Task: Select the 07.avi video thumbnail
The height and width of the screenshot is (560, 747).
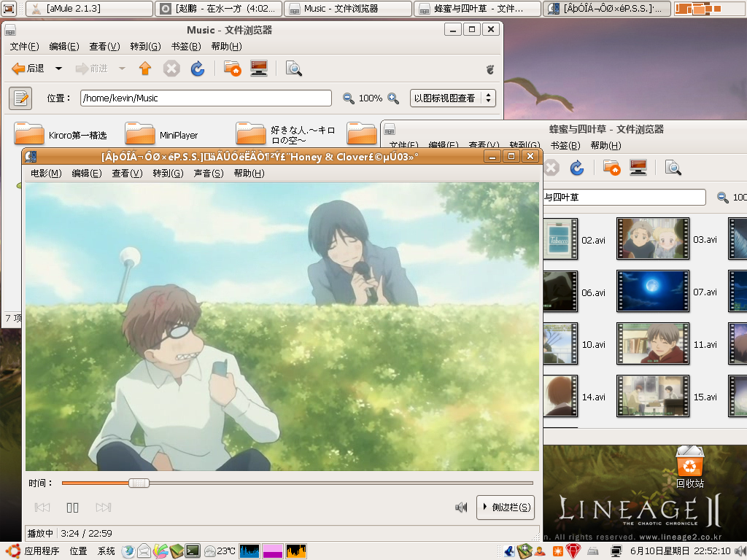Action: (x=653, y=291)
